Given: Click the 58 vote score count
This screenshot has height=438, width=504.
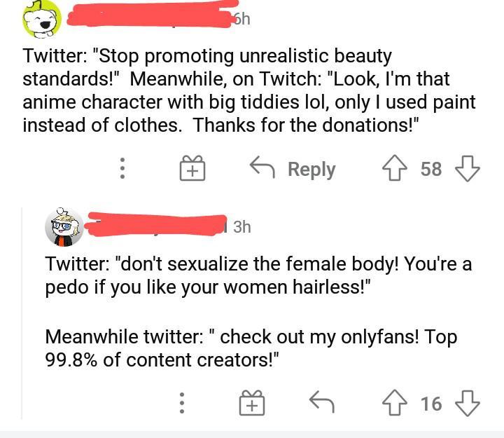Looking at the screenshot, I should click(431, 169).
